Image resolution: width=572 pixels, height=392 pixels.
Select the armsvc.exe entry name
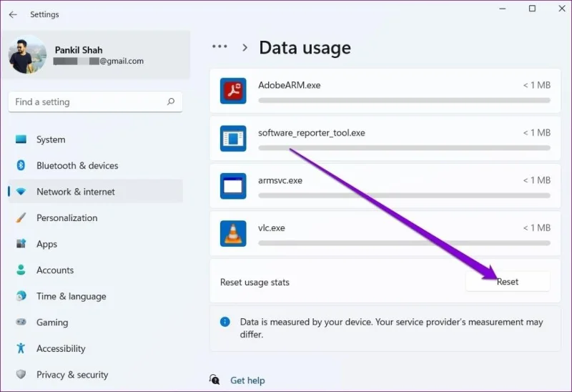(x=280, y=180)
